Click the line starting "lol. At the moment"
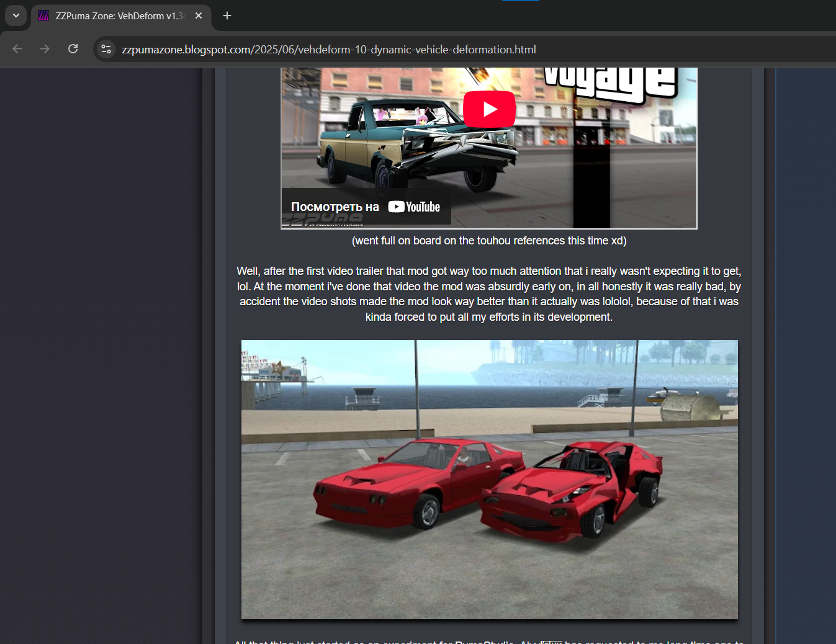The height and width of the screenshot is (644, 836). 489,287
